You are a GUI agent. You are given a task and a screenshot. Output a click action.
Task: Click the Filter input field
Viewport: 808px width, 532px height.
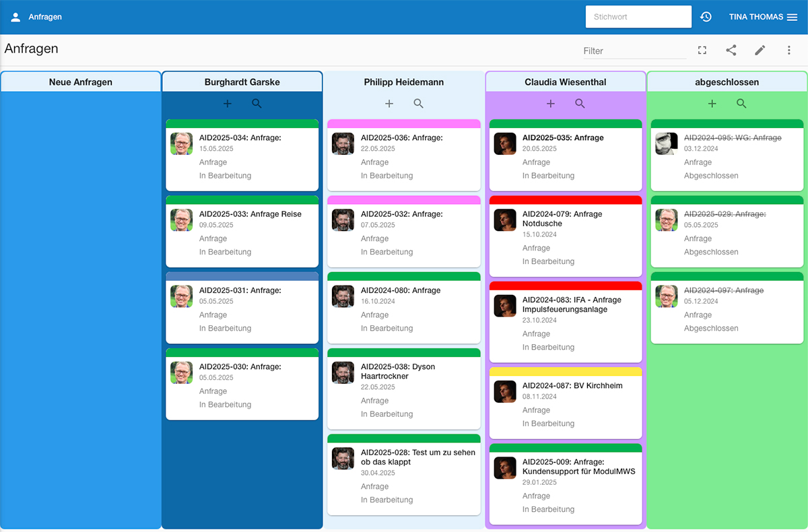coord(634,51)
